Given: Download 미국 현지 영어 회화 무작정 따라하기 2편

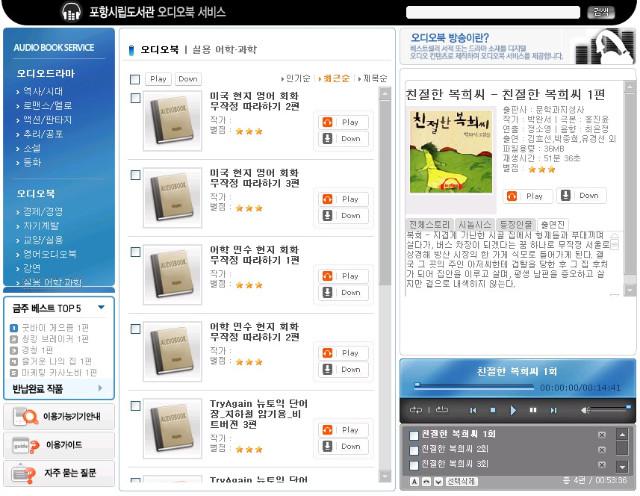Looking at the screenshot, I should coord(343,138).
